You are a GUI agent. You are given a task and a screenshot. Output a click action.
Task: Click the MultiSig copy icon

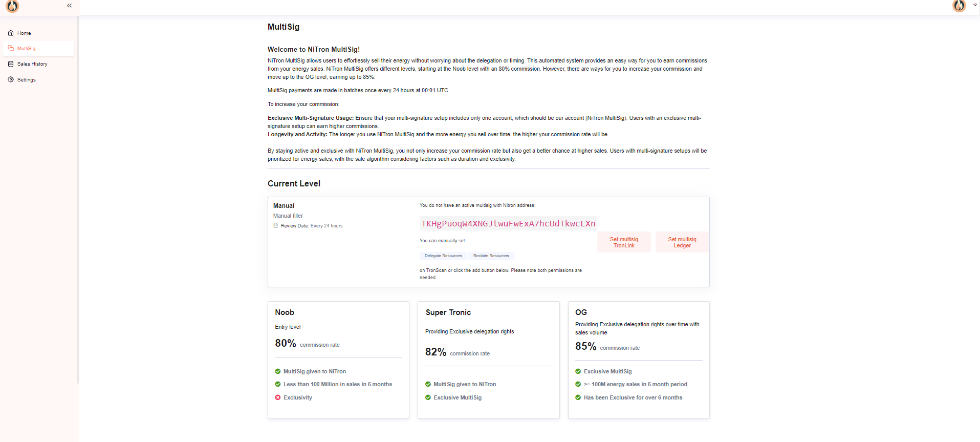pos(11,49)
